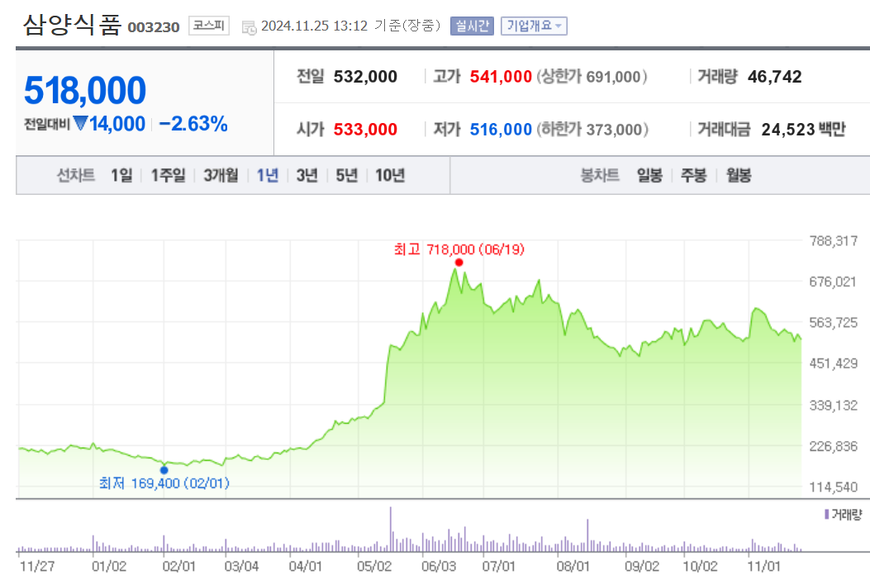
Task: Click the 거래량 value 46,742
Action: coord(774,77)
